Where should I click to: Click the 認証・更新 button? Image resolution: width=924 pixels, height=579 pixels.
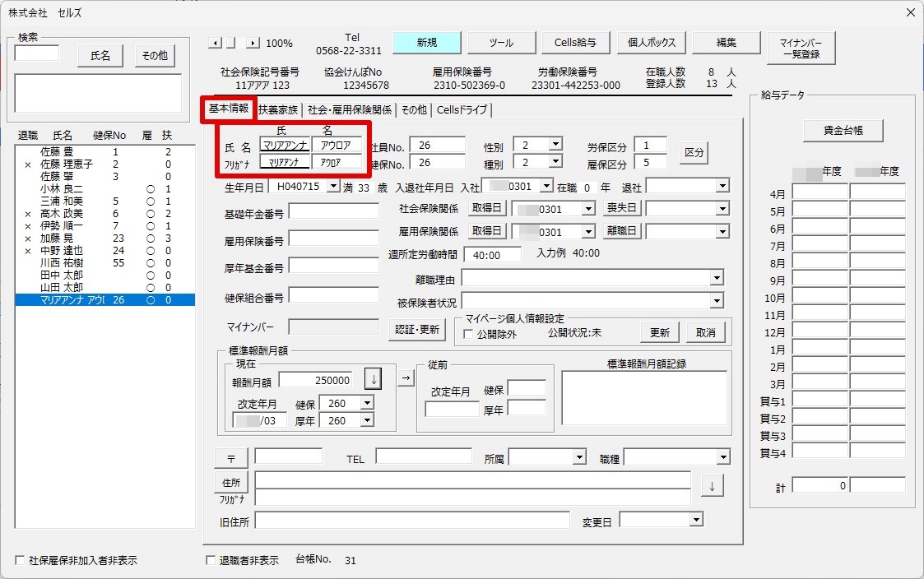coord(416,329)
